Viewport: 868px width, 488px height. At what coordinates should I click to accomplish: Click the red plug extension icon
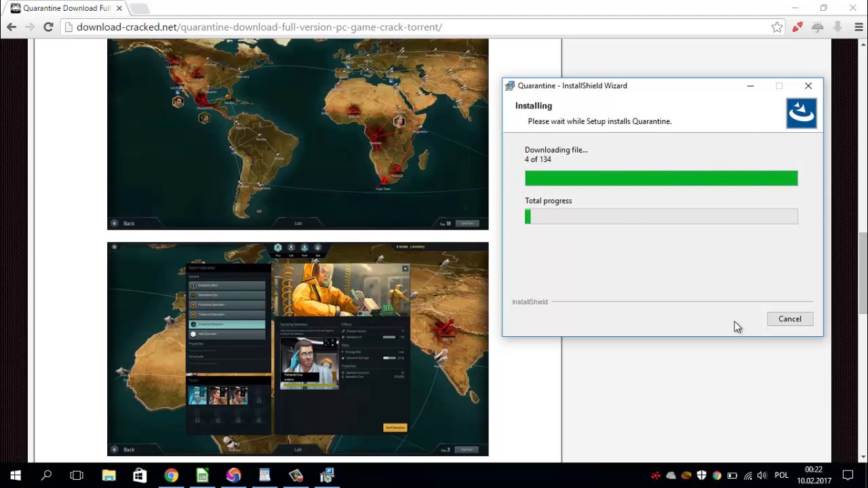click(797, 27)
